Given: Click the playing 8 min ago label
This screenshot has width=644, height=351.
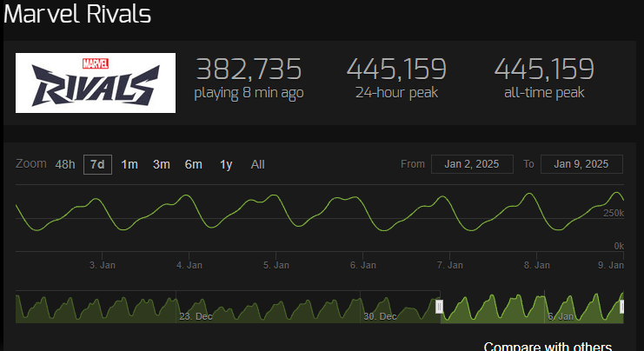Looking at the screenshot, I should click(x=249, y=93).
